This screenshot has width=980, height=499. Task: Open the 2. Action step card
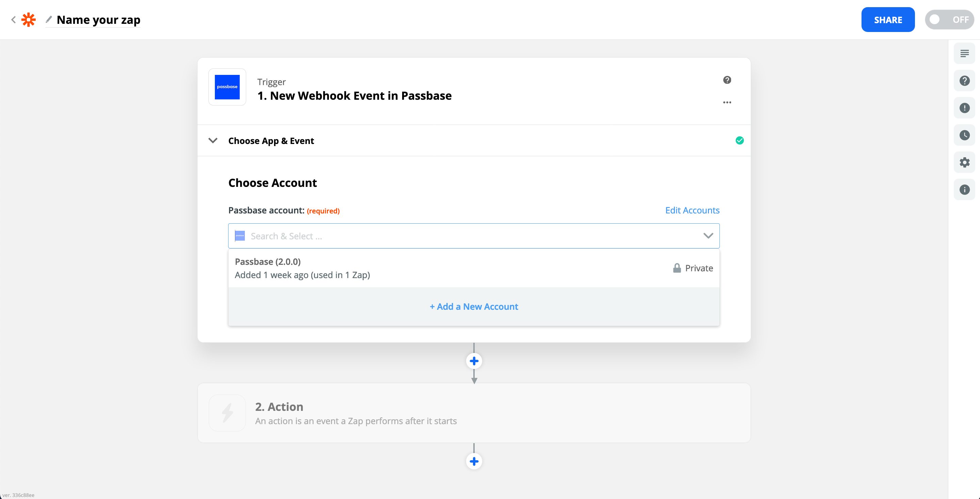tap(474, 413)
